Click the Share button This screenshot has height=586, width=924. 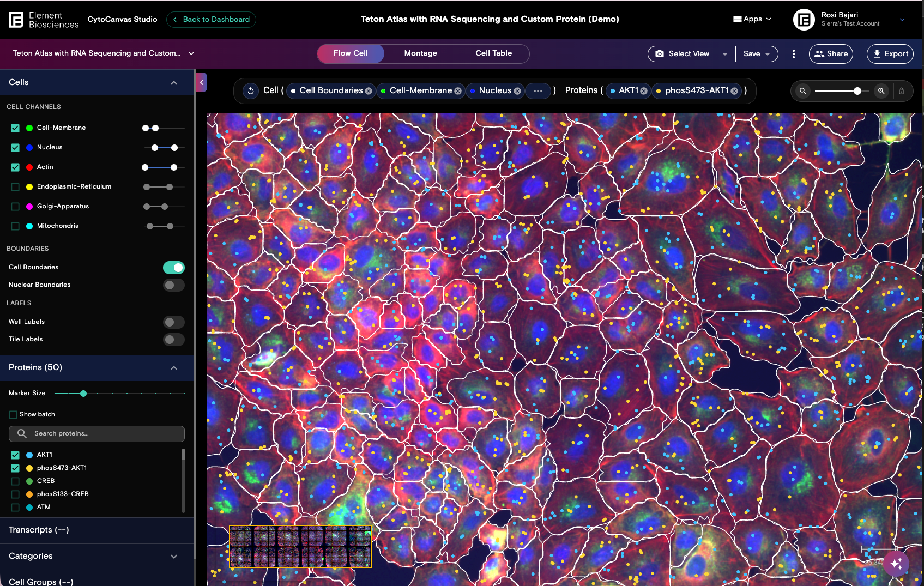pyautogui.click(x=831, y=54)
